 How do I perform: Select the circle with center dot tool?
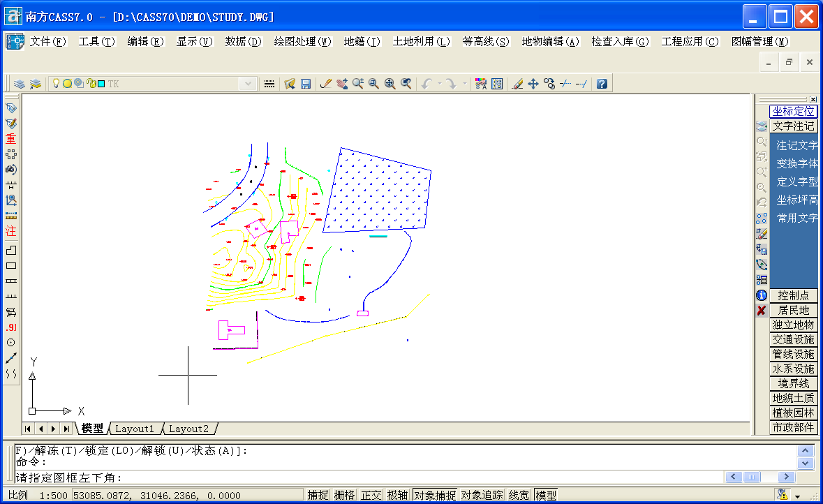point(11,343)
